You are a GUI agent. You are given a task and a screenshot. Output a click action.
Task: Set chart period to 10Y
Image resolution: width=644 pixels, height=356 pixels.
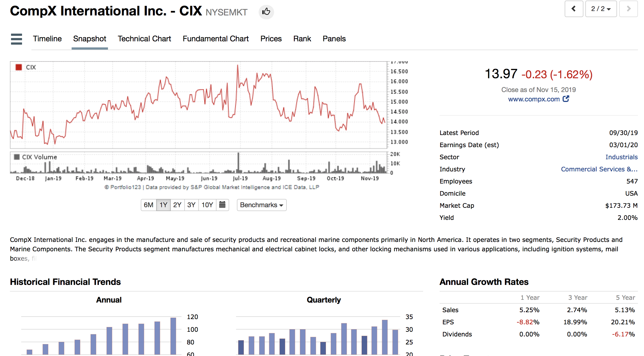207,205
